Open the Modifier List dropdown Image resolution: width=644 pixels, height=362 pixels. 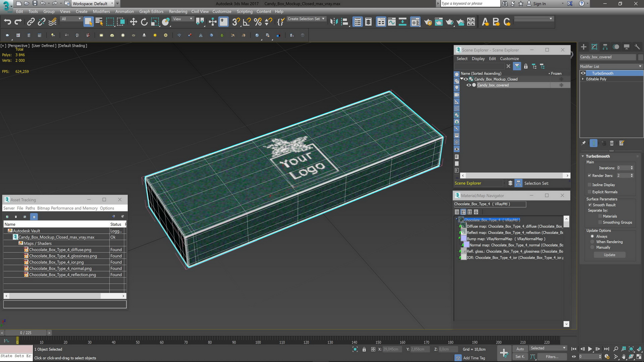[611, 66]
